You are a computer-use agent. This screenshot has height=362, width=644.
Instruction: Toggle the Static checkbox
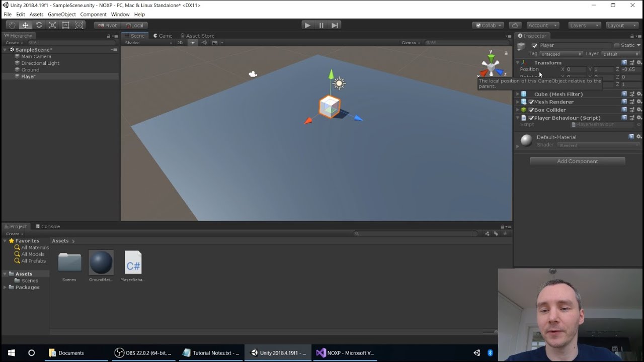pos(616,45)
